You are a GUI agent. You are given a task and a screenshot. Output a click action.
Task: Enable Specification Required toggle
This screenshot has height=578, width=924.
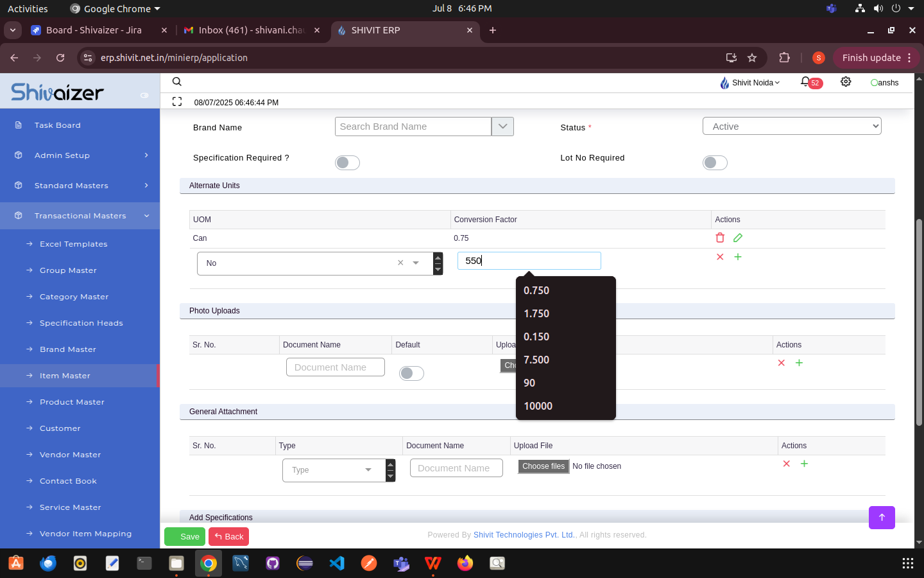click(347, 163)
